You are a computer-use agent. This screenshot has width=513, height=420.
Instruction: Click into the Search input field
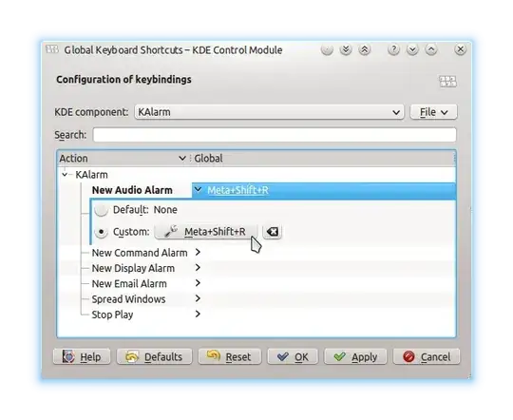tap(275, 135)
